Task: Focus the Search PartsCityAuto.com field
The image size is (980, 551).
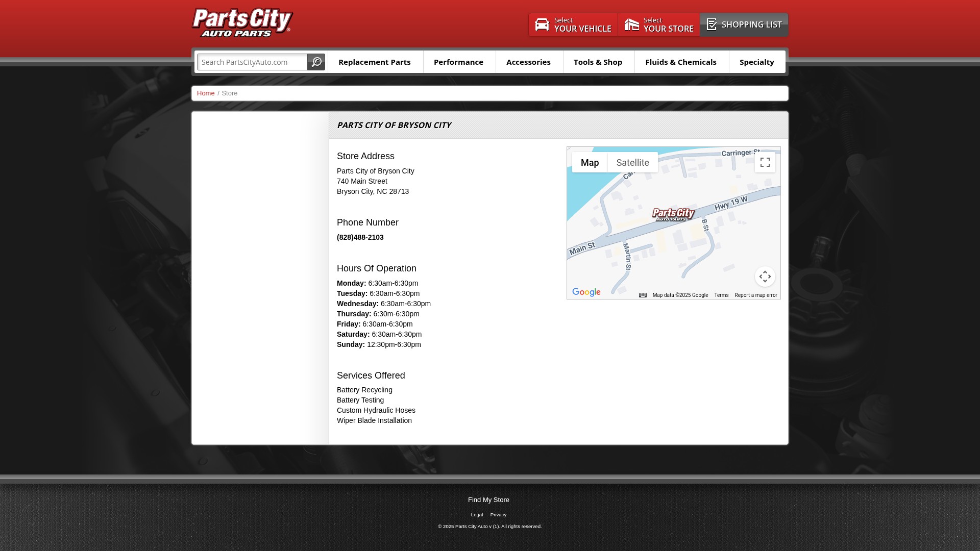Action: coord(252,62)
